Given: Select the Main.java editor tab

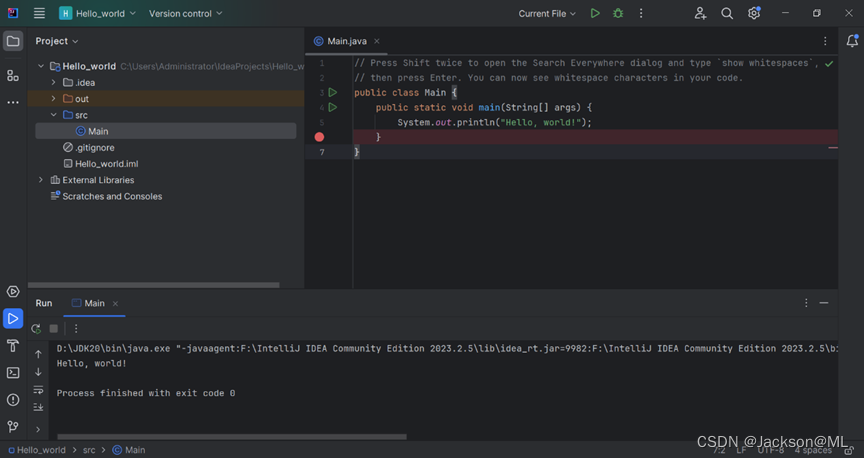Looking at the screenshot, I should coord(340,41).
